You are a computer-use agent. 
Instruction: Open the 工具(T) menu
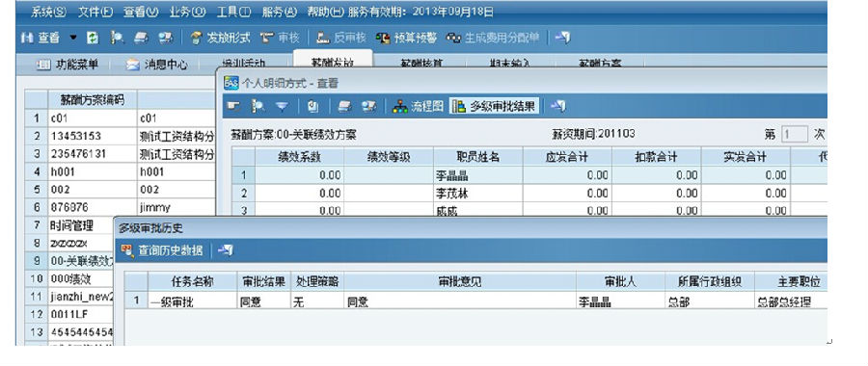point(233,11)
